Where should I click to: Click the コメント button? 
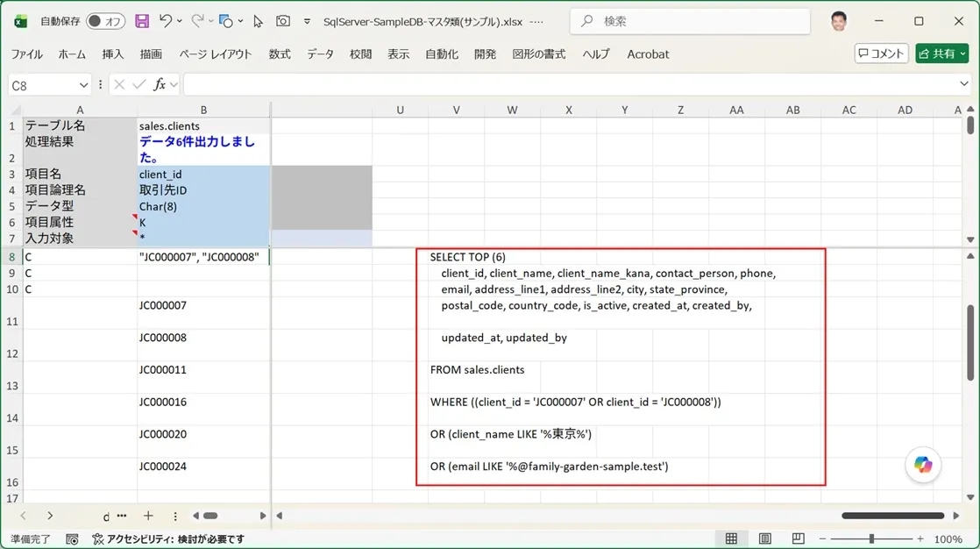(881, 53)
